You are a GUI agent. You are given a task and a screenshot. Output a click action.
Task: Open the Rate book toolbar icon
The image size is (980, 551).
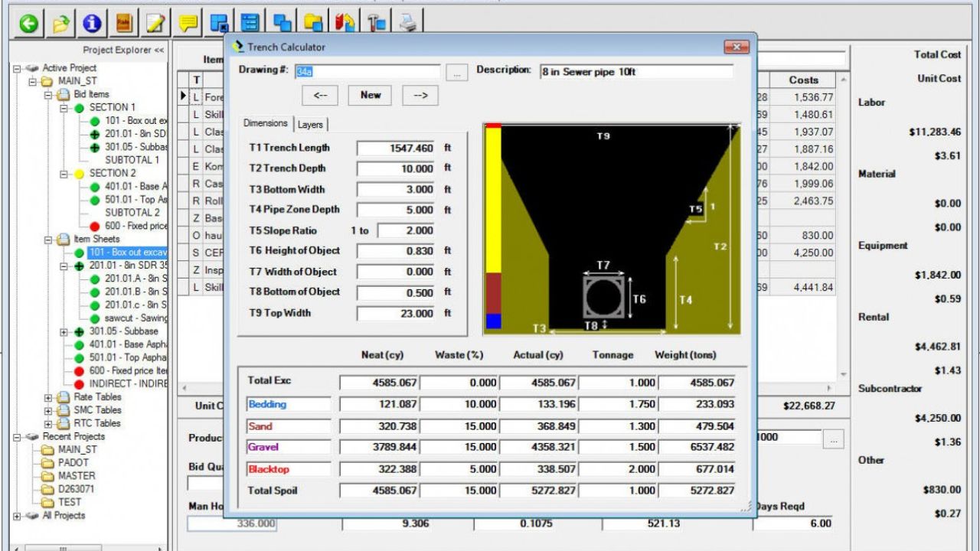coord(124,24)
